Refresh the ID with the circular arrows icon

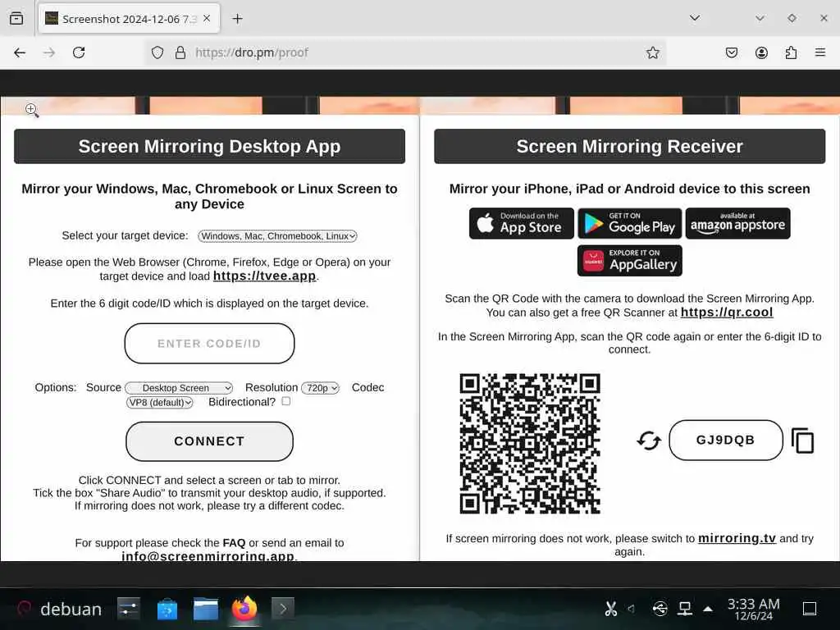coord(649,441)
